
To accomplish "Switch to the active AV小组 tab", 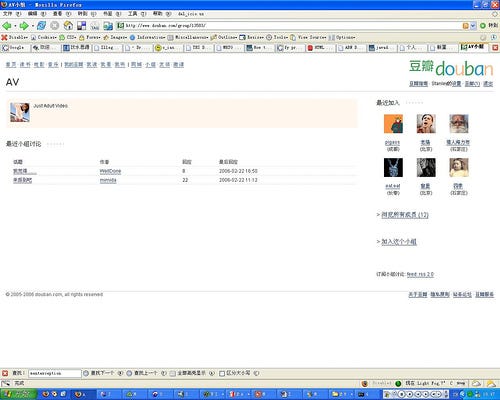I will 473,47.
